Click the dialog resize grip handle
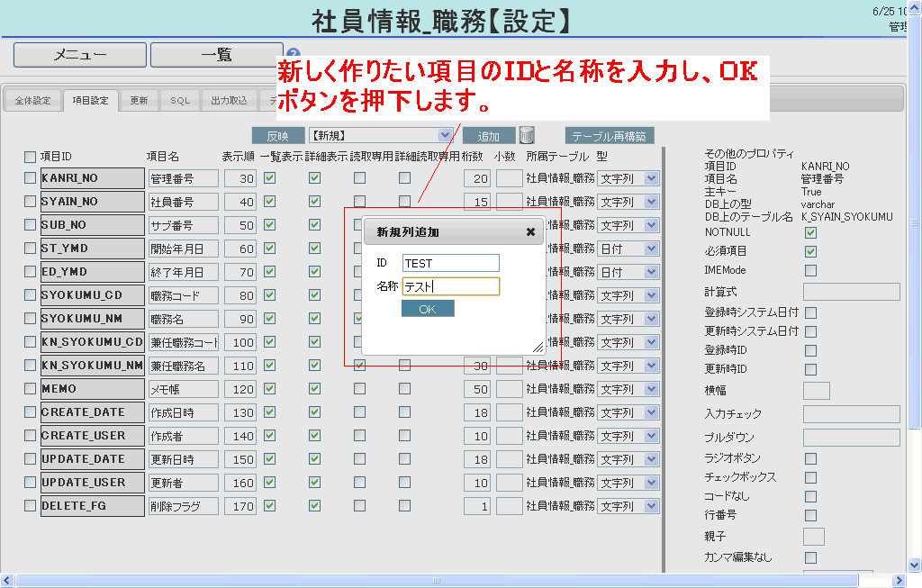The width and height of the screenshot is (922, 588). (x=538, y=347)
